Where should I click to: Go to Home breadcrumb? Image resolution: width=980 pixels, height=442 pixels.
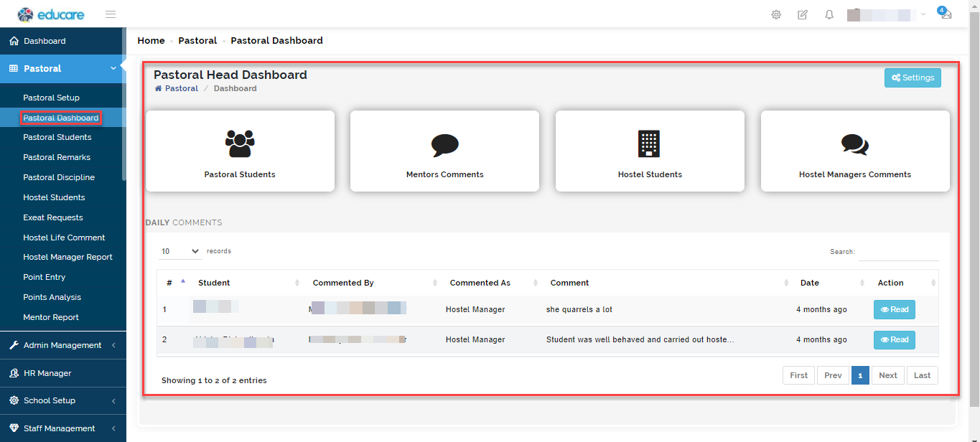151,41
